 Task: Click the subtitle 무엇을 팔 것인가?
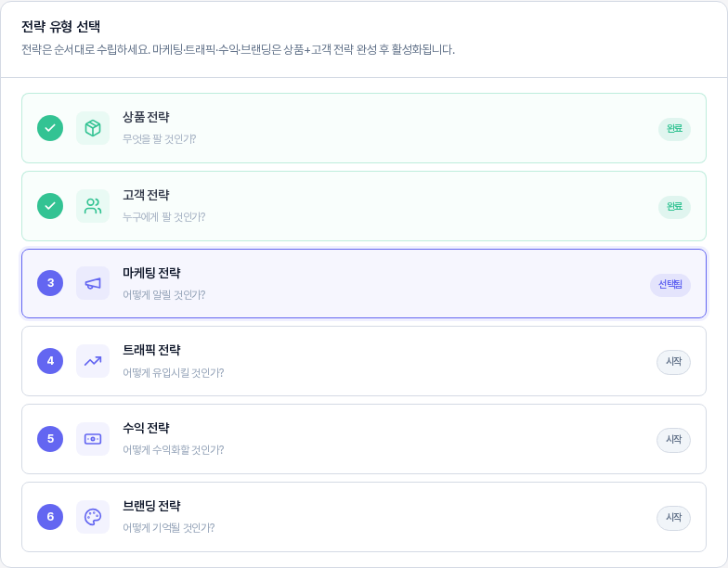(160, 139)
